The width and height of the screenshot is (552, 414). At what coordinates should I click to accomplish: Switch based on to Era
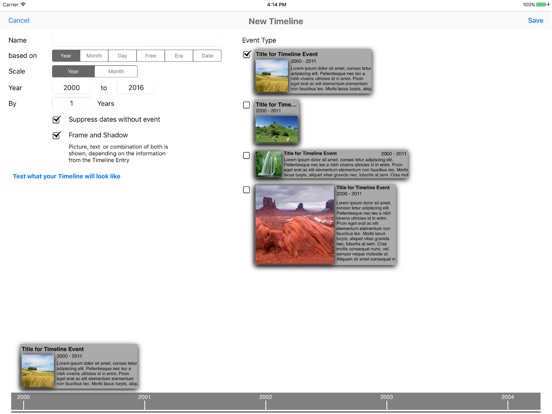(x=179, y=56)
